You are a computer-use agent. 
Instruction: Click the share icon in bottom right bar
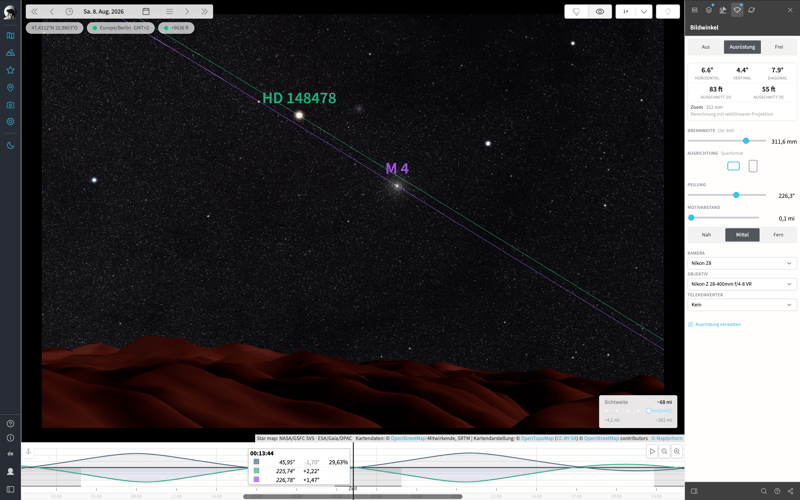point(790,491)
